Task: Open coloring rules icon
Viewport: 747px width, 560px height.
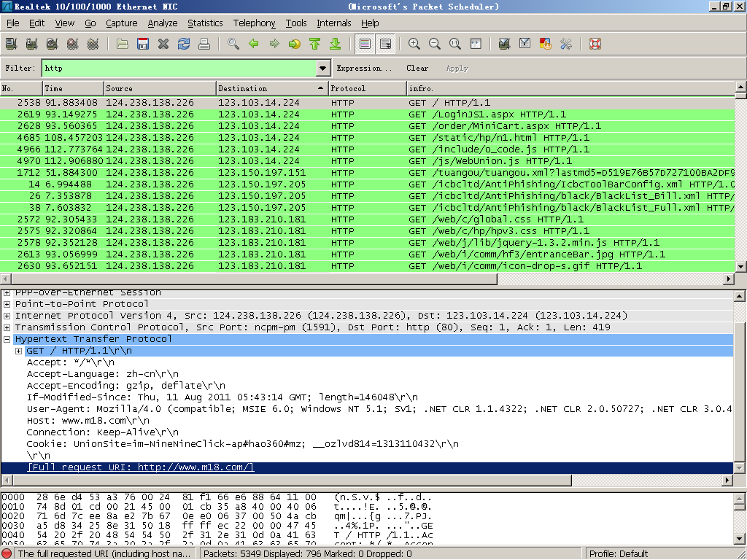Action: 546,44
